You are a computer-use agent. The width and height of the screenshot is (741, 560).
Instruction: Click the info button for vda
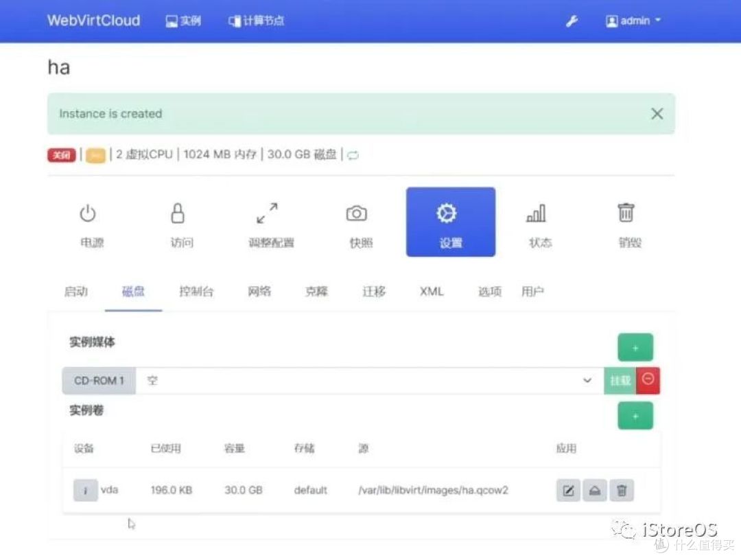point(86,491)
